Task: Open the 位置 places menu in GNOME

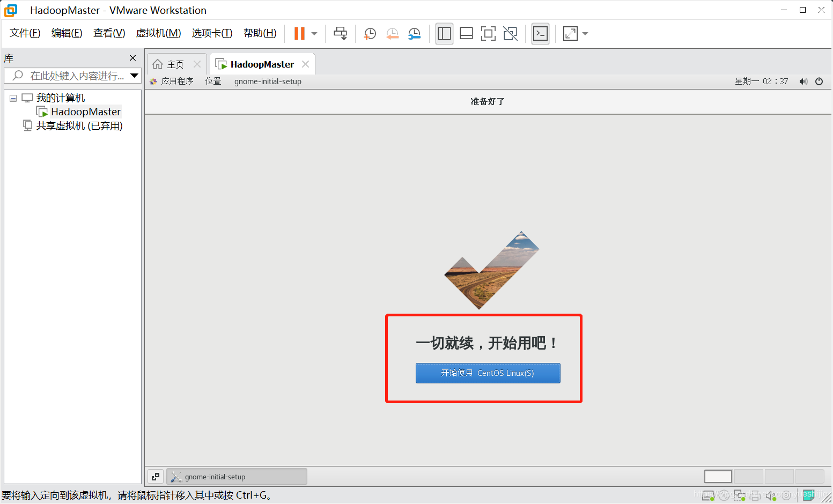Action: tap(213, 81)
